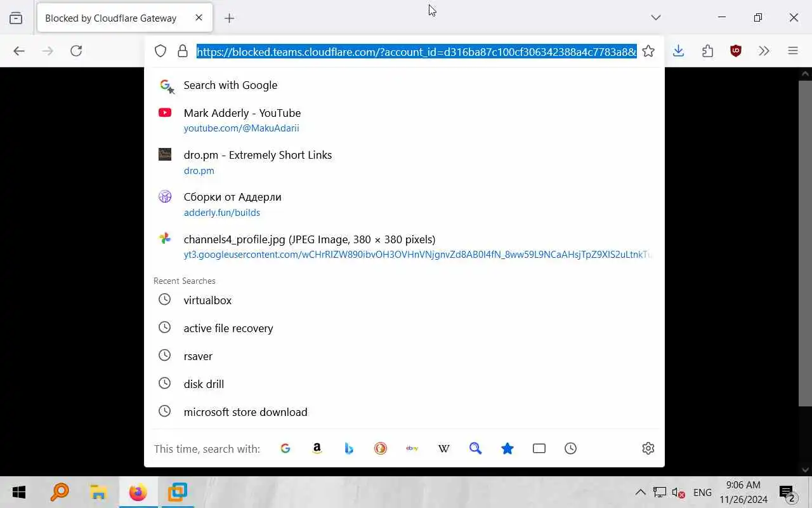Select recent search active file recovery

pyautogui.click(x=404, y=328)
